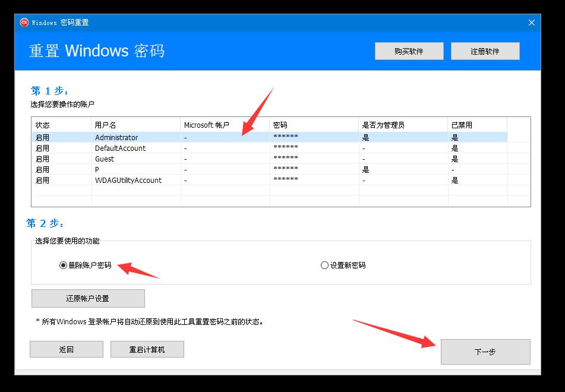Click the password asterisks in P row
Viewport: 565px width, 392px height.
click(286, 169)
